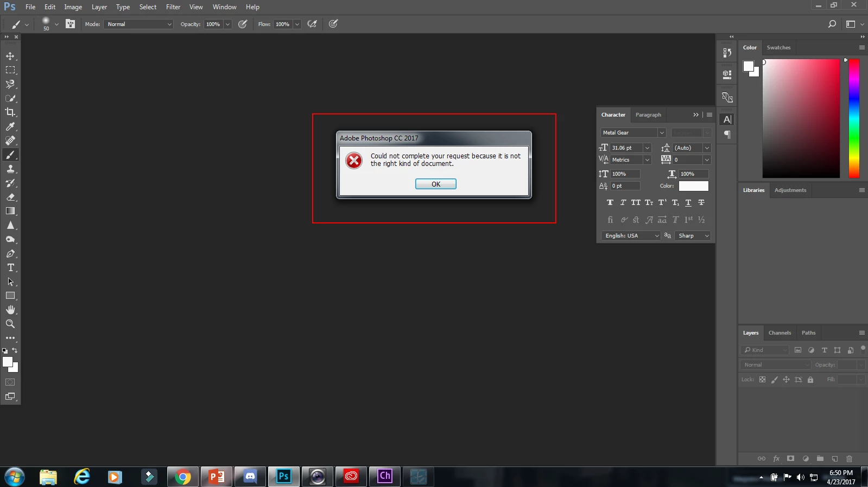
Task: Select the History Brush tool
Action: click(x=10, y=183)
